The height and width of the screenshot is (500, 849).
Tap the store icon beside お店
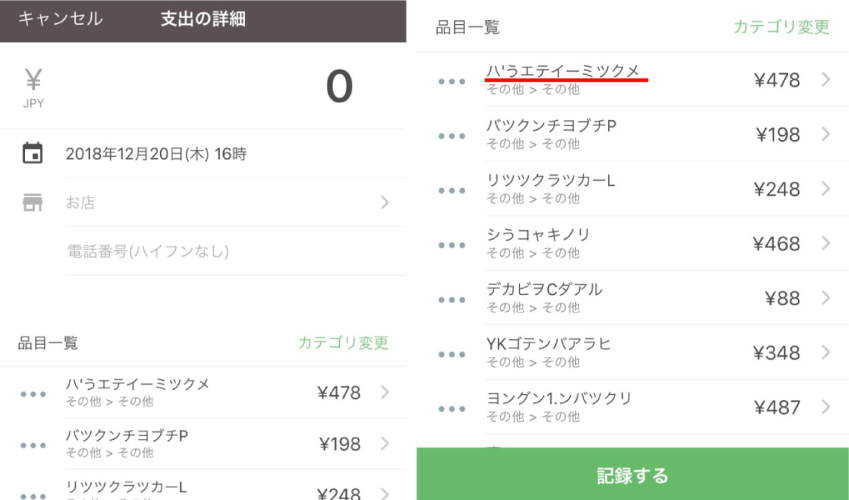click(32, 202)
